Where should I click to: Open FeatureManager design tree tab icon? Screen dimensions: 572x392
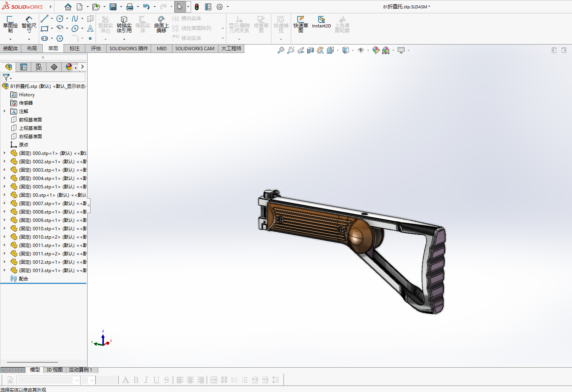[x=8, y=67]
